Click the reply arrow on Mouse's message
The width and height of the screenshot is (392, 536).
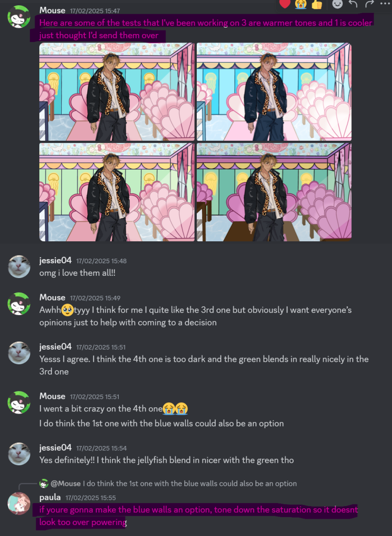tap(353, 4)
